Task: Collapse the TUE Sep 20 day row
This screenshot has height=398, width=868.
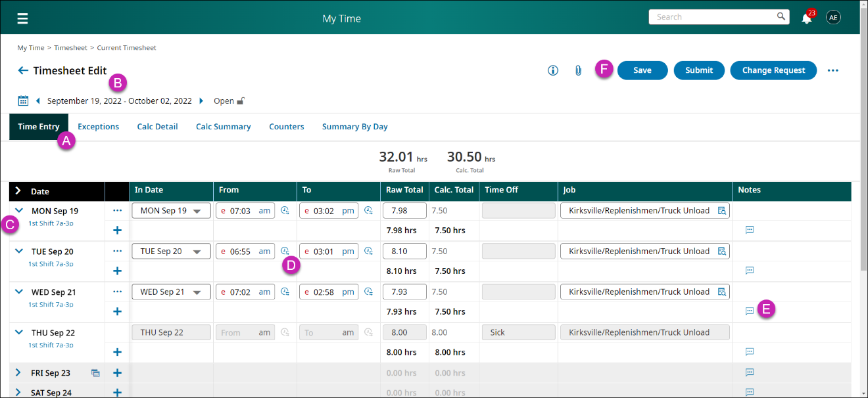Action: tap(19, 251)
